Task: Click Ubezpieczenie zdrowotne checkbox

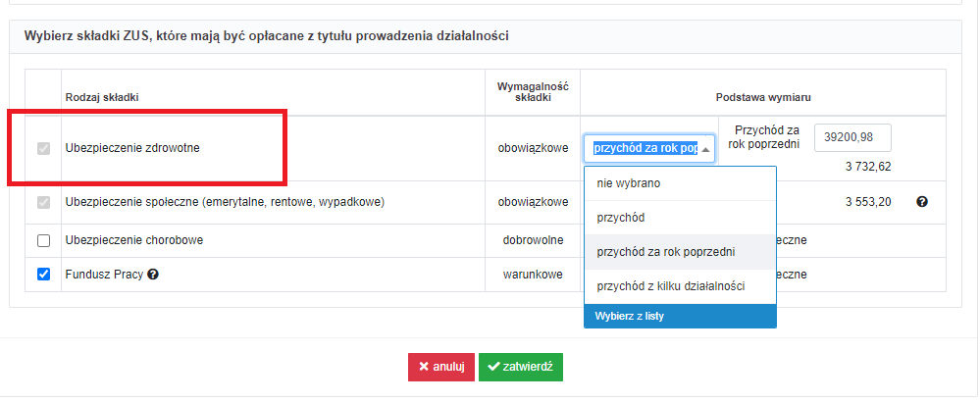Action: point(43,149)
